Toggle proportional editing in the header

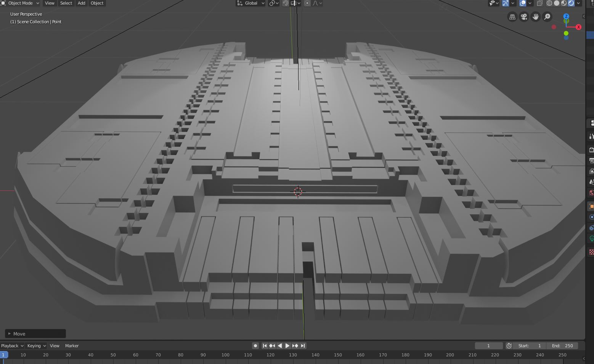click(x=307, y=3)
